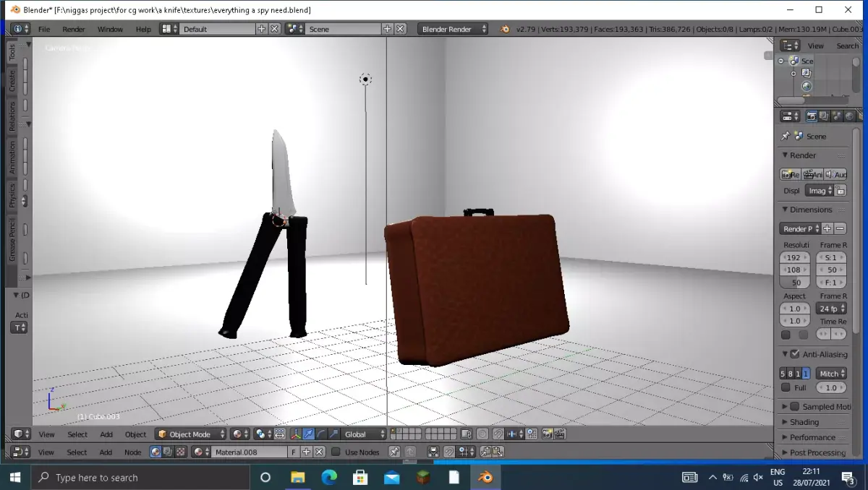This screenshot has width=868, height=490.
Task: Activate the rotate manipulator icon
Action: coord(321,434)
